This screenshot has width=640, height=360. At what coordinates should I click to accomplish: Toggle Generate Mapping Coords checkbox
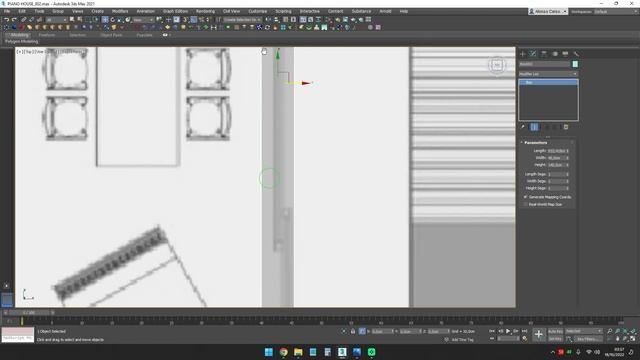(x=525, y=197)
